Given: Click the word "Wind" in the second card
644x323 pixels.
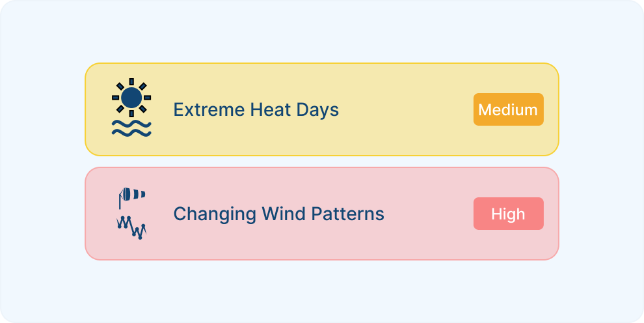Looking at the screenshot, I should (284, 214).
